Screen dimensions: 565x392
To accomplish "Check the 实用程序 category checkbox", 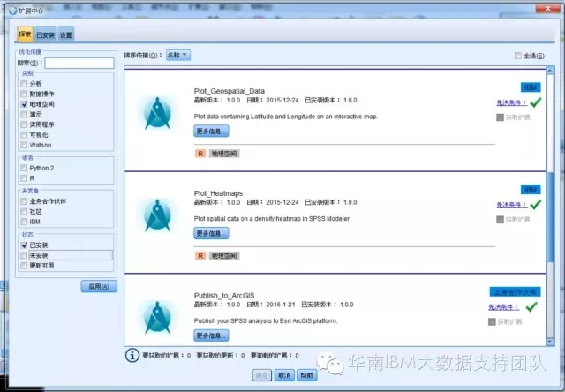I will [24, 124].
